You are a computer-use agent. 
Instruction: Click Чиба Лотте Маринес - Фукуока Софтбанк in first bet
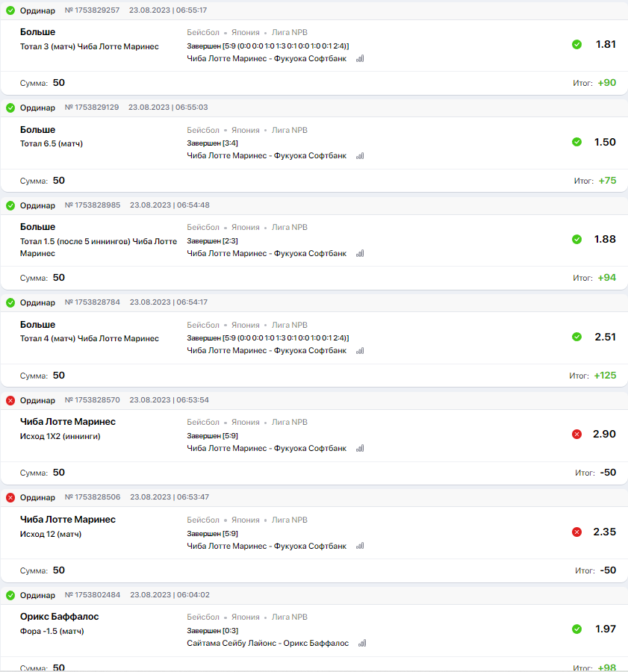pos(267,59)
